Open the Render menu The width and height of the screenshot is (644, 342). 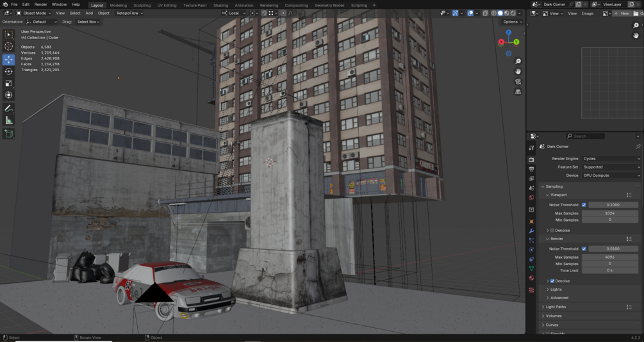[x=40, y=4]
